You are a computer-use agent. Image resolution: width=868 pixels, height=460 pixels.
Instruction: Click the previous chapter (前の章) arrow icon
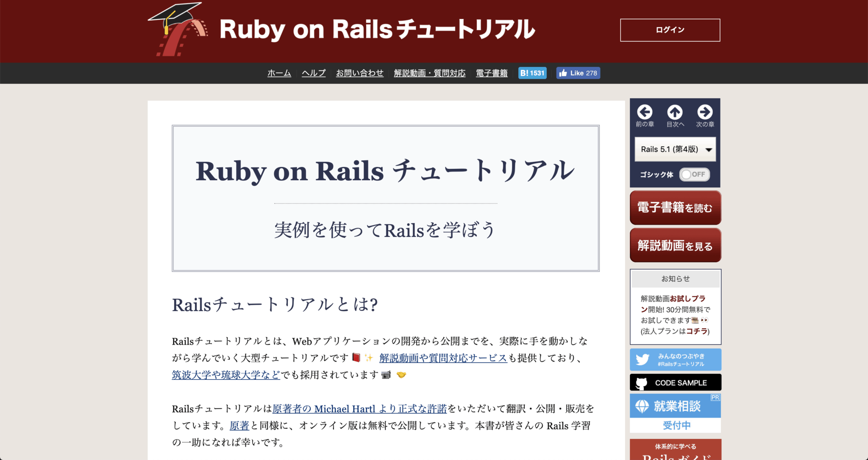(x=645, y=112)
